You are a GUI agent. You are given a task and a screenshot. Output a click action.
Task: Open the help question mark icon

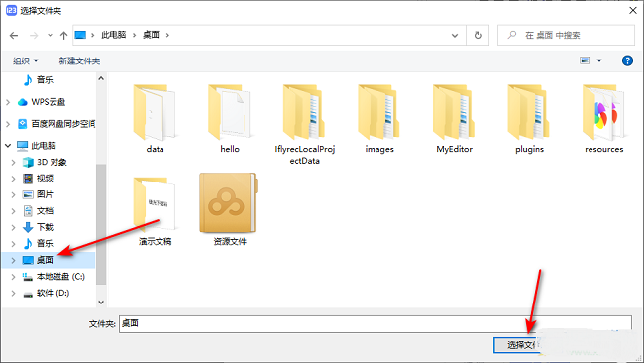(x=627, y=60)
